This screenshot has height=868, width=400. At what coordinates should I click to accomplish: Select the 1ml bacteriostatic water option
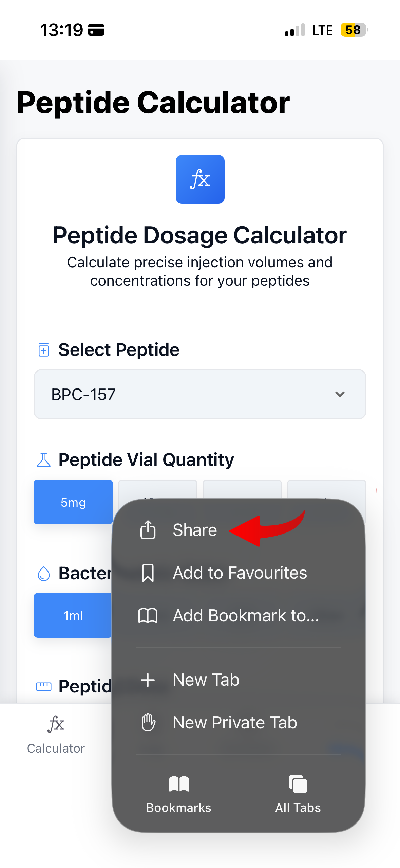(x=73, y=615)
